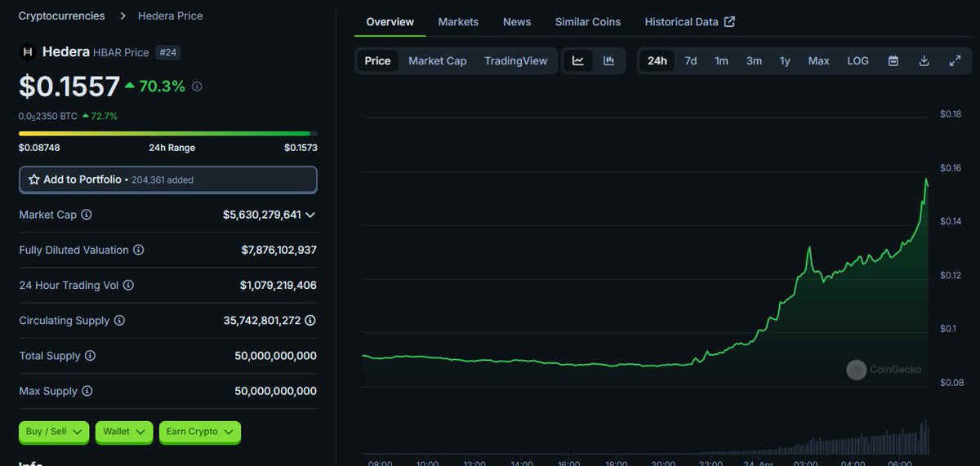Click Add to Portfolio button

168,180
